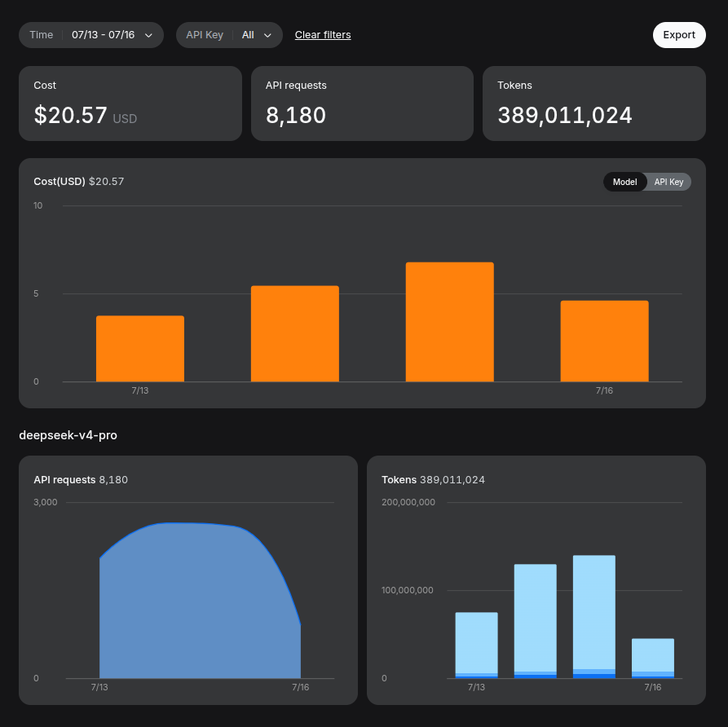This screenshot has width=728, height=727.
Task: Click the API requests 8,180 chart title
Action: [81, 479]
